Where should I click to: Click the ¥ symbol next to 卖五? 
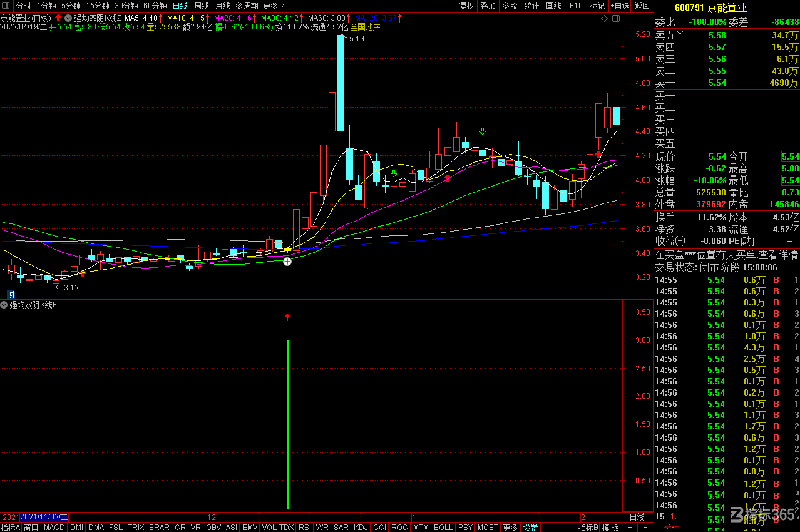tap(679, 36)
